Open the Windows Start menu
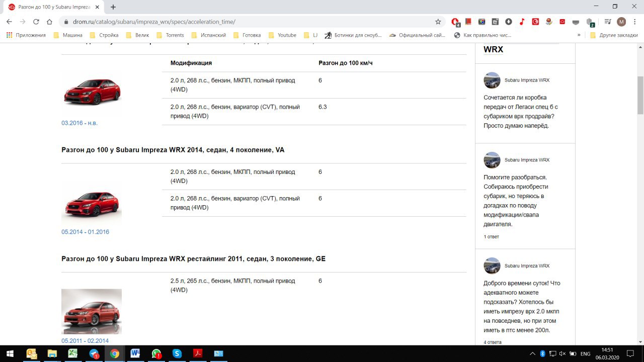This screenshot has height=362, width=644. [10, 353]
